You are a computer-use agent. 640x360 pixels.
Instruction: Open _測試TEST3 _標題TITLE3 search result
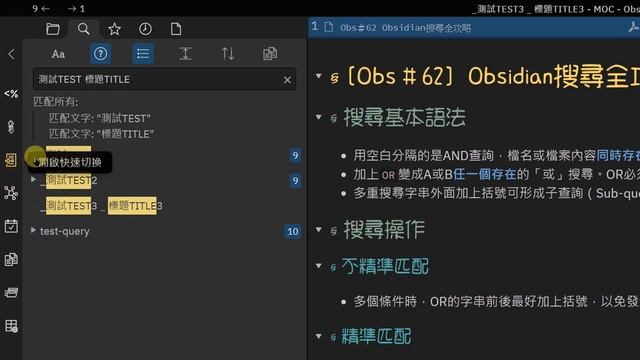click(102, 206)
